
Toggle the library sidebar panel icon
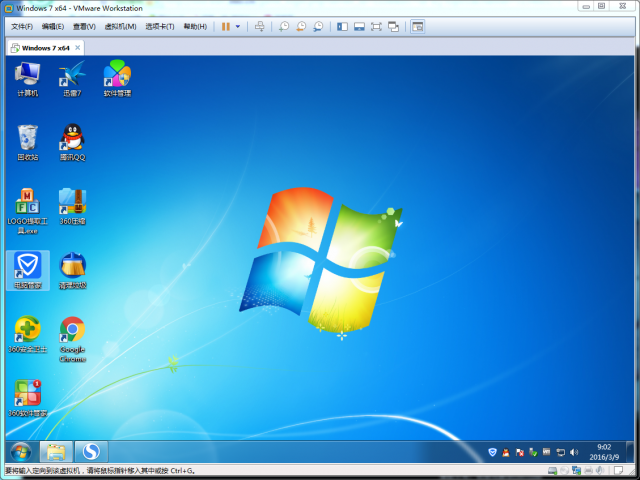(x=342, y=27)
